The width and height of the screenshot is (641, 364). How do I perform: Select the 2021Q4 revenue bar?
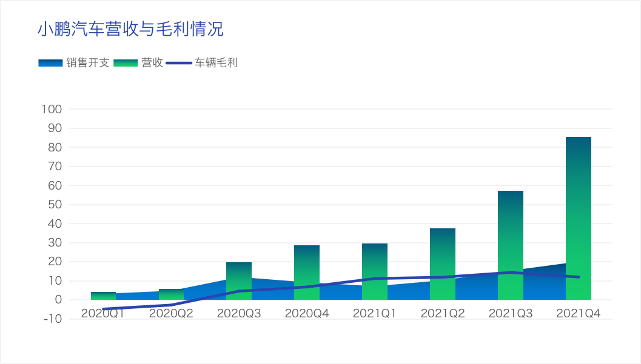pyautogui.click(x=579, y=218)
